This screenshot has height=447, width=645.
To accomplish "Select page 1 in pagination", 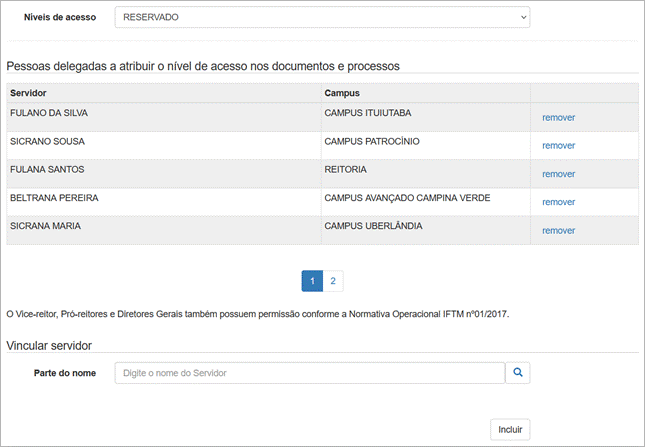I will 312,281.
